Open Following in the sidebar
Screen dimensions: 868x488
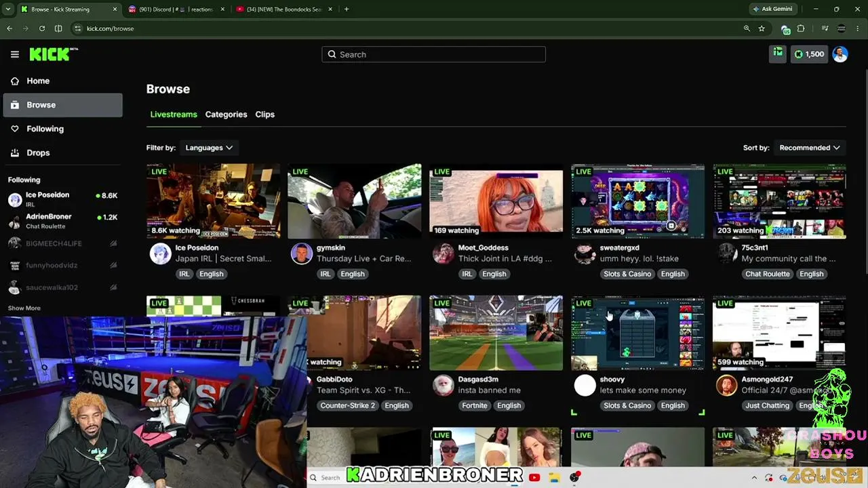62,129
